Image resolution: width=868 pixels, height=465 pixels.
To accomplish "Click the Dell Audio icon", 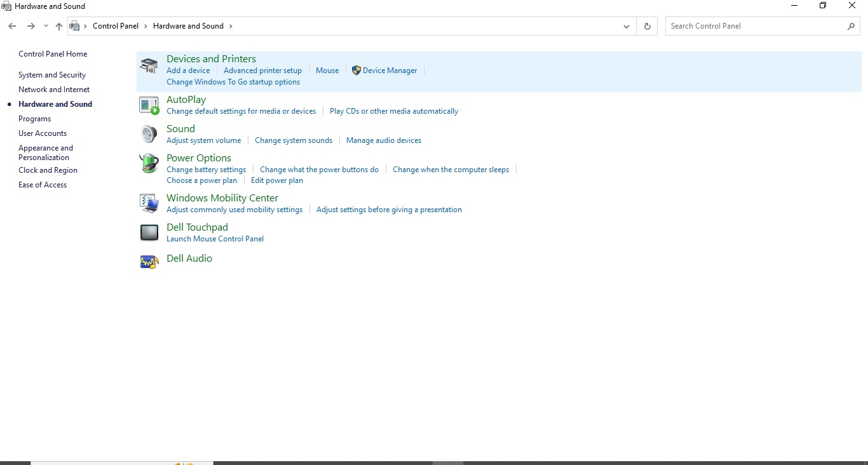I will 149,261.
